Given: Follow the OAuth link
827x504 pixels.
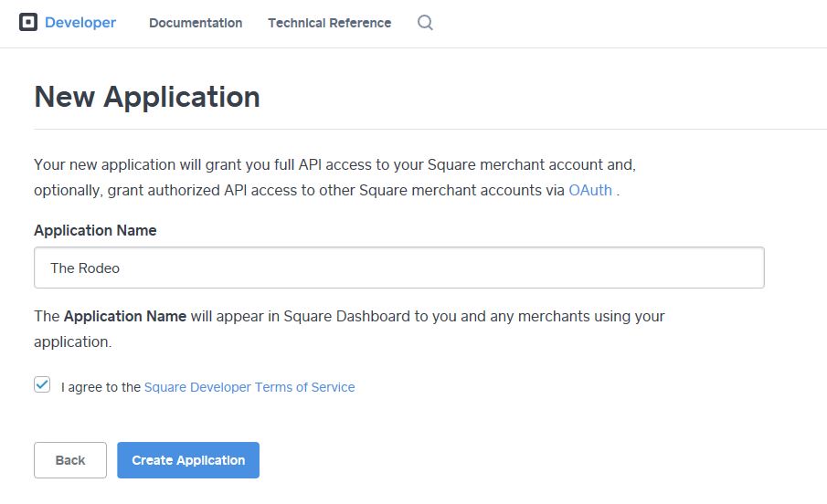Looking at the screenshot, I should click(590, 190).
